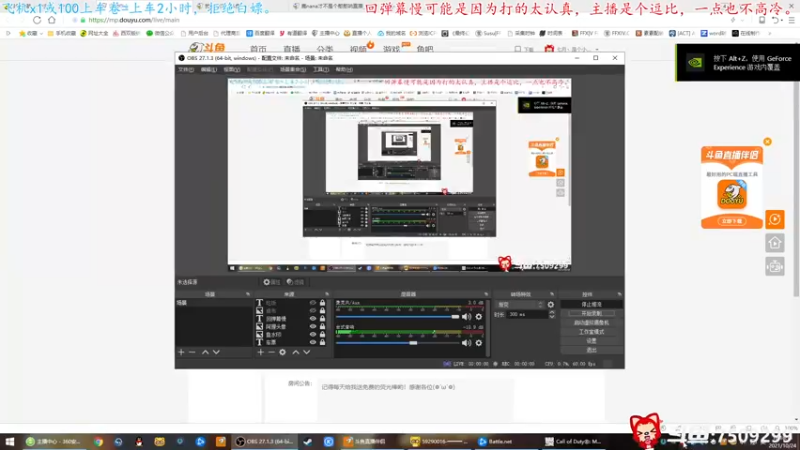Open the OBS 场景集合 menu
The height and width of the screenshot is (450, 800).
(293, 69)
